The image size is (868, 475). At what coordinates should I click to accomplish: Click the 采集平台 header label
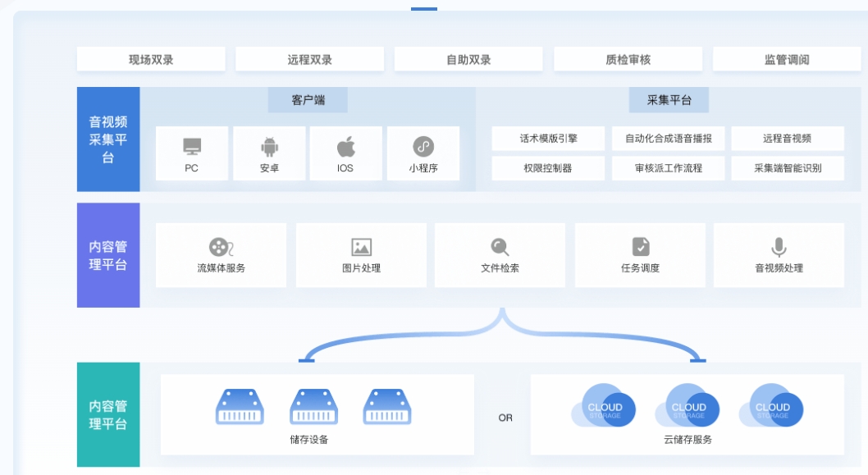pyautogui.click(x=669, y=100)
